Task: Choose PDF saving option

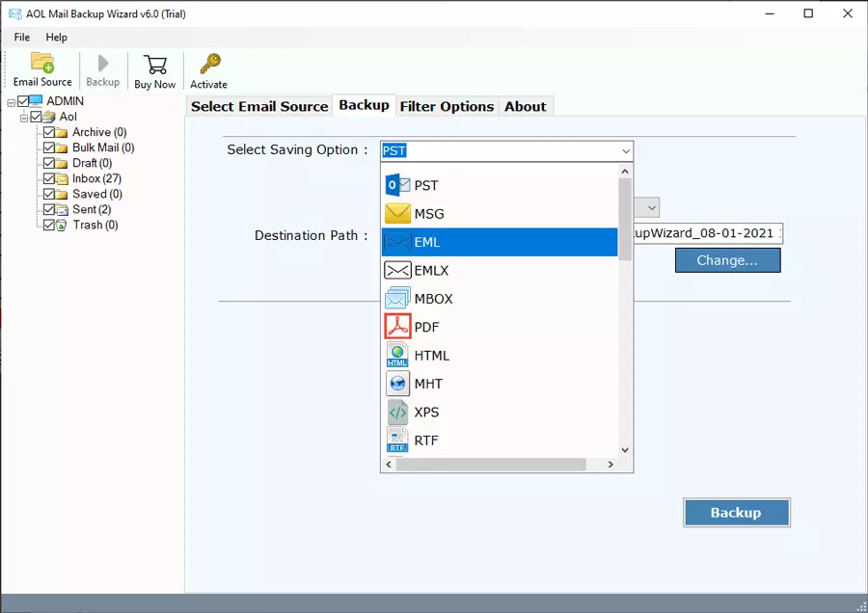Action: coord(500,327)
